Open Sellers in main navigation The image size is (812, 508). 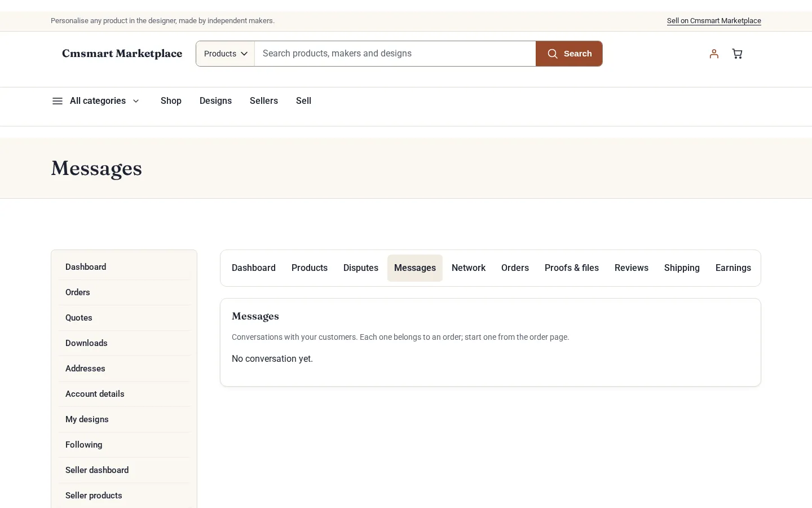[x=264, y=101]
